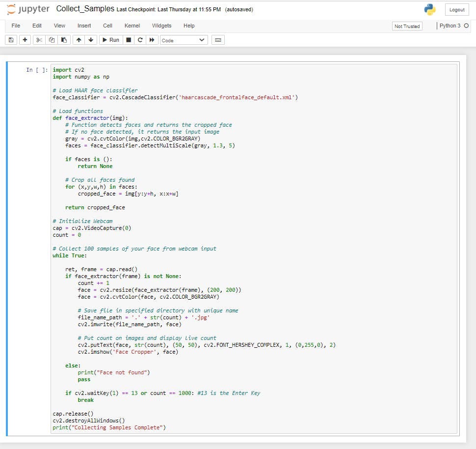The image size is (476, 449).
Task: Open the Insert menu
Action: [84, 26]
